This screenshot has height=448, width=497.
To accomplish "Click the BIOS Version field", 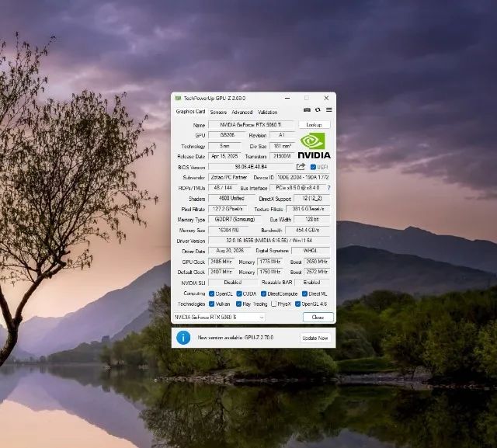I will pyautogui.click(x=251, y=167).
